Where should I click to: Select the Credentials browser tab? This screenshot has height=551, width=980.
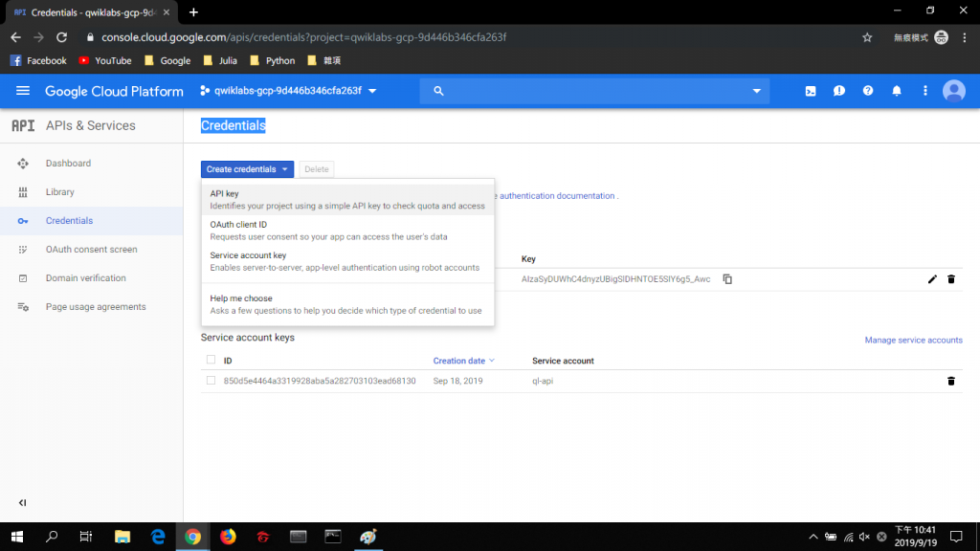point(92,12)
